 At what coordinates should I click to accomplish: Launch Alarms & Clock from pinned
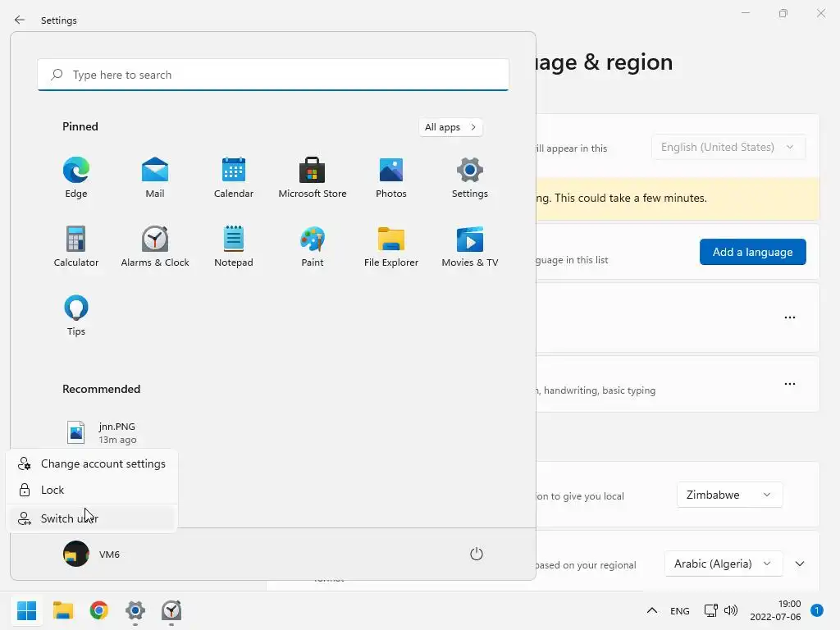[155, 246]
